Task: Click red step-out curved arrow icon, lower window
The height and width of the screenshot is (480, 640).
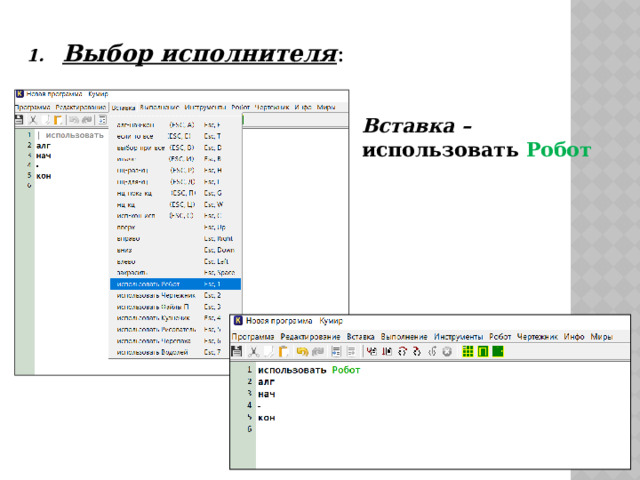Action: [x=417, y=351]
